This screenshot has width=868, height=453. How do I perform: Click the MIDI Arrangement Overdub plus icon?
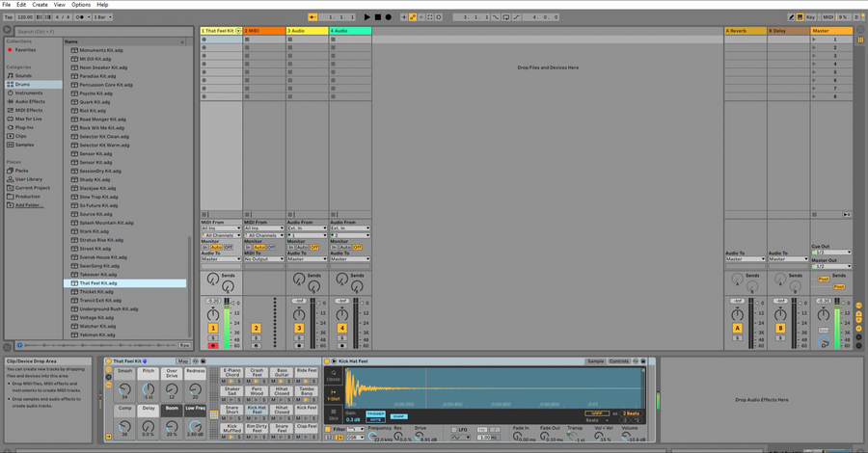pos(403,17)
